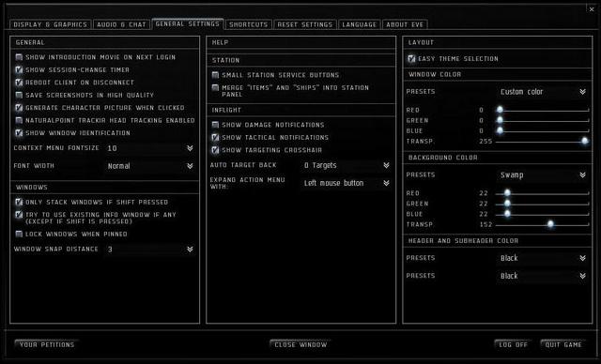This screenshot has width=601, height=364.
Task: Switch to the Display & Graphics tab
Action: (x=50, y=24)
